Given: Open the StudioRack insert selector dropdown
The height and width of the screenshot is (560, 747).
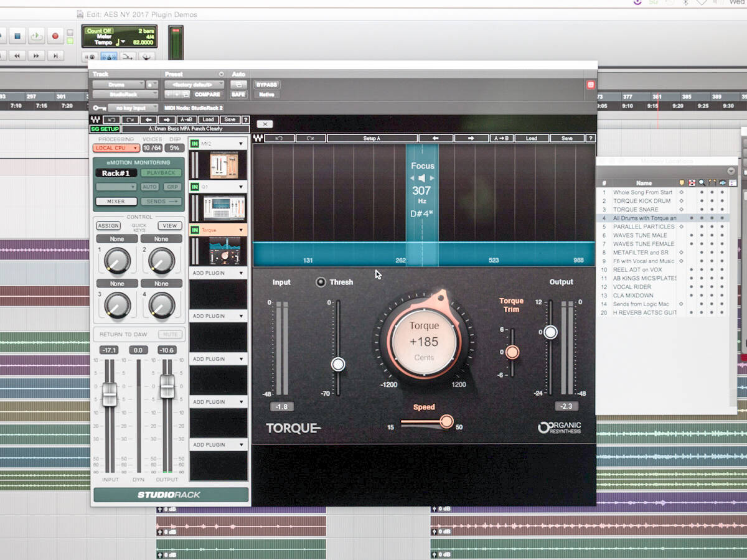Looking at the screenshot, I should click(x=125, y=95).
